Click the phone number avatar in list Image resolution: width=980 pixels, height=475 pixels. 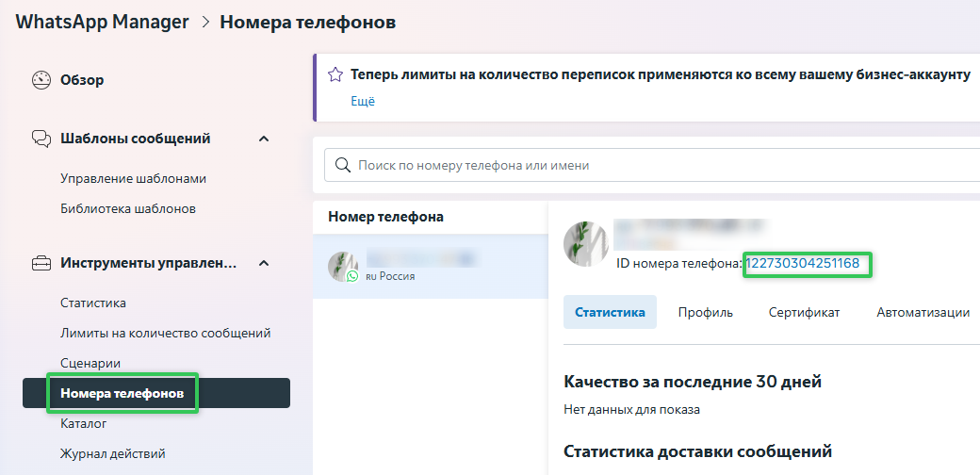point(343,267)
